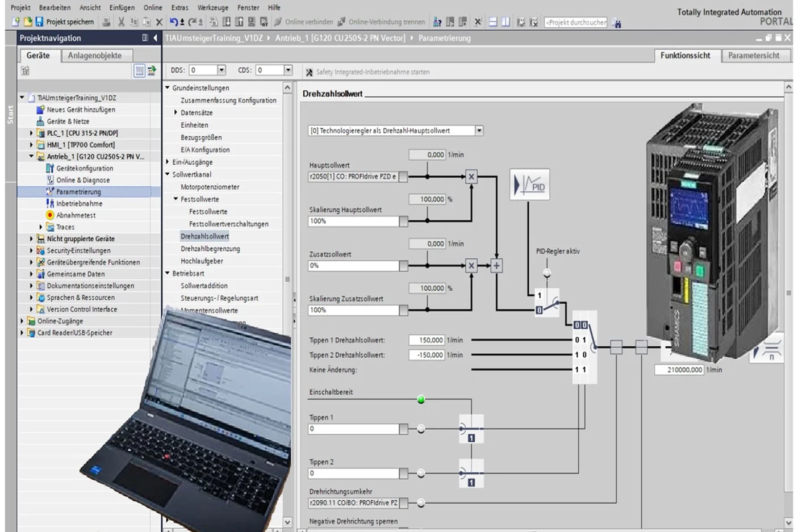The image size is (798, 532).
Task: Toggle the Tippen 2 switch block
Action: point(471,473)
